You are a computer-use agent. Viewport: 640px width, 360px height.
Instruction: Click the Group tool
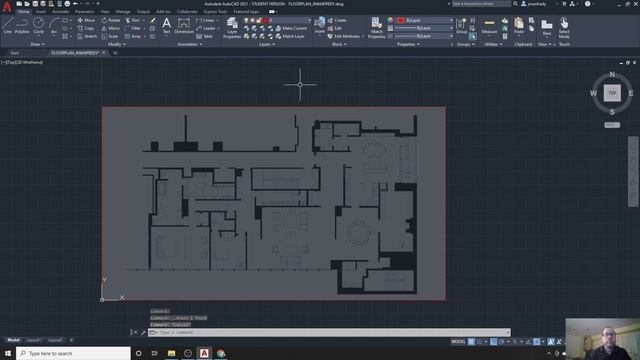tap(461, 26)
